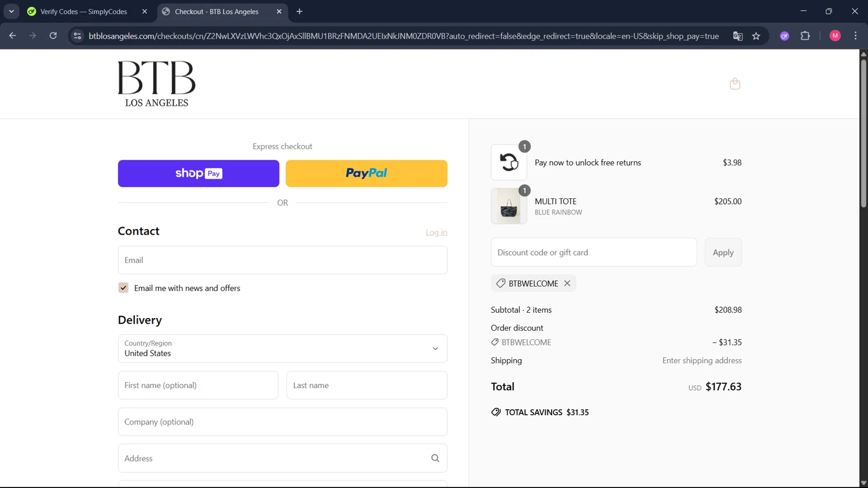Open the shopping bag cart icon
This screenshot has width=868, height=488.
pyautogui.click(x=735, y=84)
